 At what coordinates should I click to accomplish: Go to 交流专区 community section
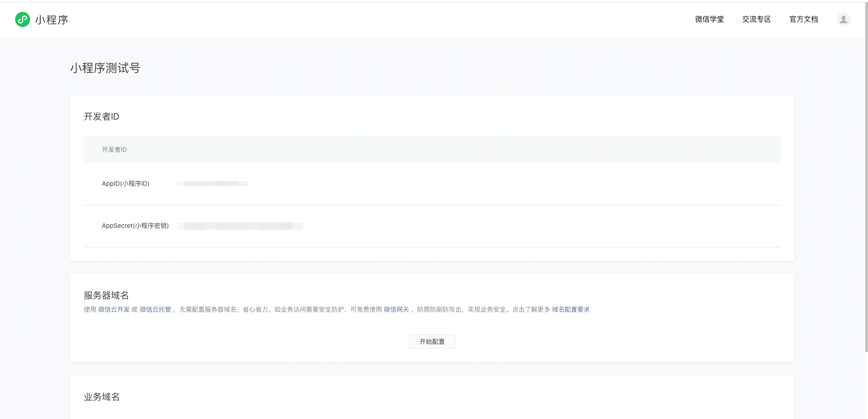756,19
